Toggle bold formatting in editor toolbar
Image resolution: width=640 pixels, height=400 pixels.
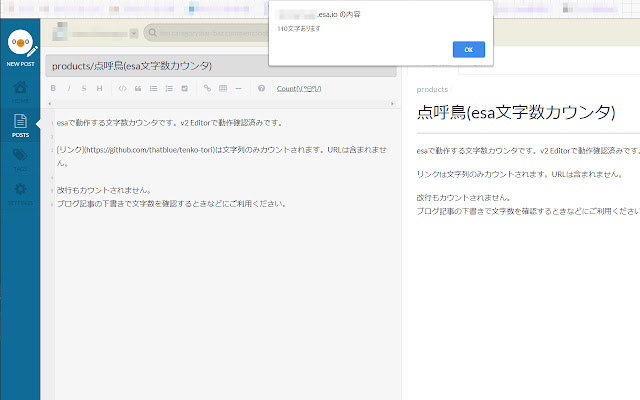point(53,88)
